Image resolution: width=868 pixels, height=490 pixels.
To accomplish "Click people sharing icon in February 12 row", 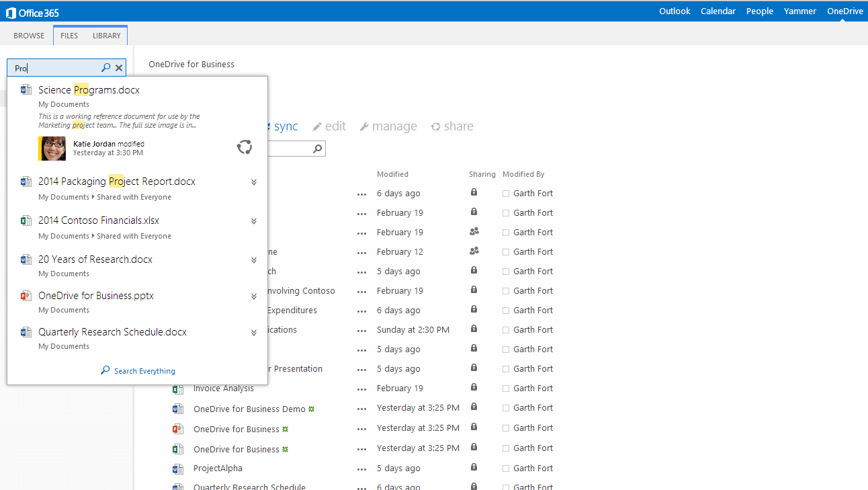I will coord(474,251).
